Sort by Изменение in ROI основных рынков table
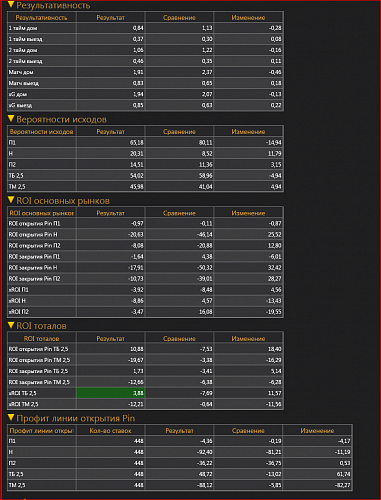Image resolution: width=381 pixels, height=500 pixels. coord(248,213)
